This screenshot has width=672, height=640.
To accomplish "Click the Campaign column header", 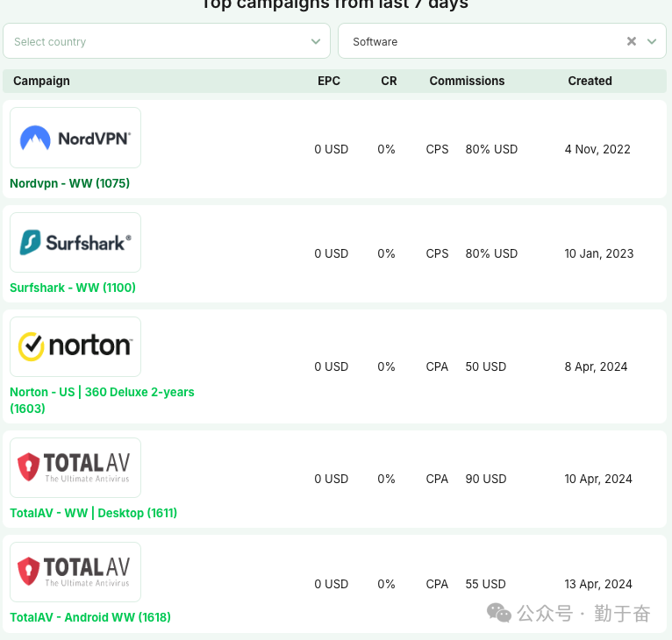I will point(41,81).
